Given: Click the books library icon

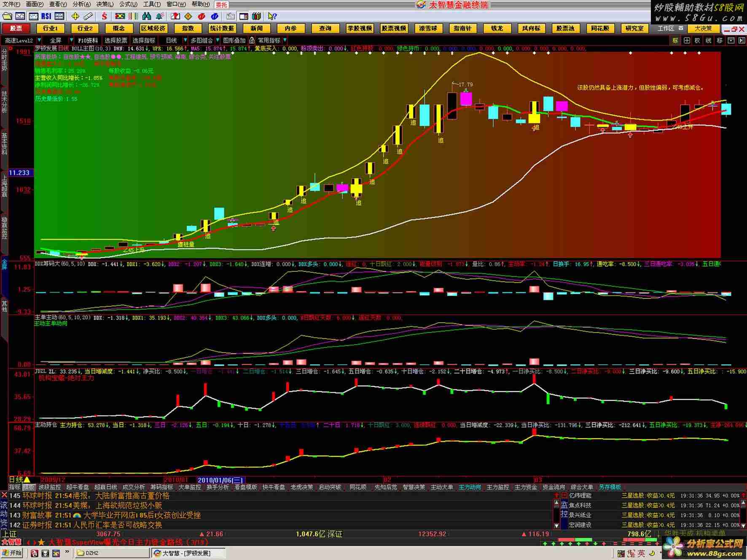Looking at the screenshot, I should click(x=256, y=16).
